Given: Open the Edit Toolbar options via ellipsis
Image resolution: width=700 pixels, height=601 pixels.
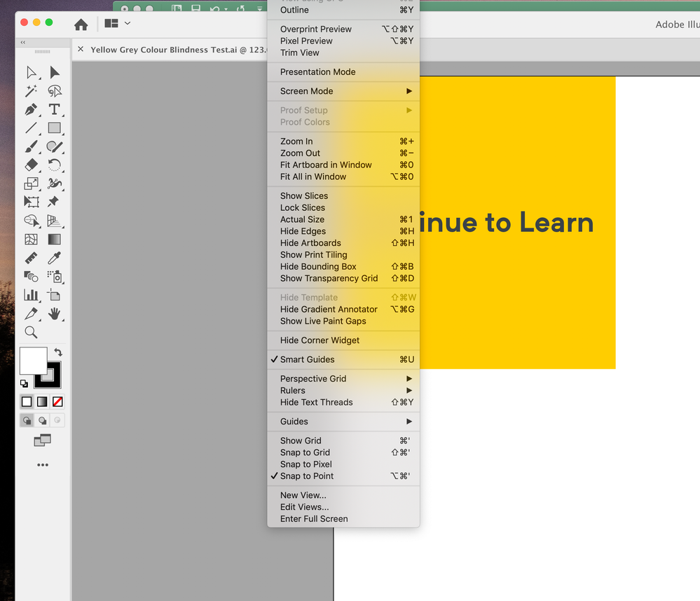Looking at the screenshot, I should (x=42, y=464).
